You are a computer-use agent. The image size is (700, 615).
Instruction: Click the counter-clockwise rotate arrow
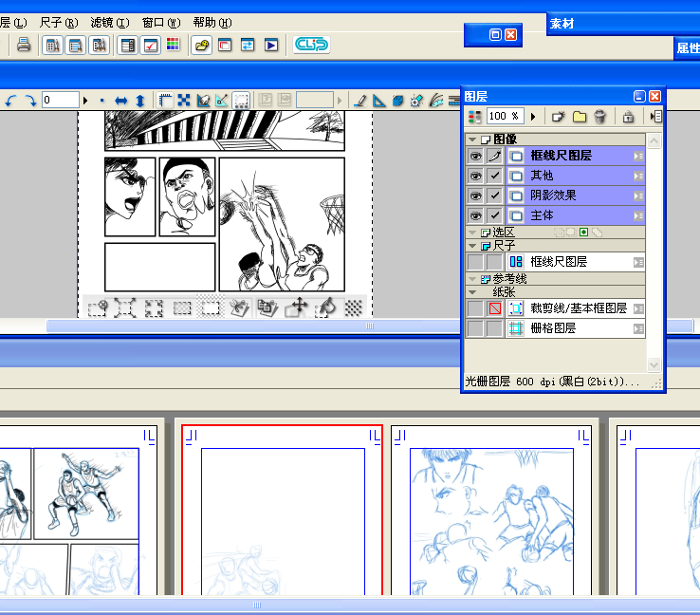tap(11, 100)
